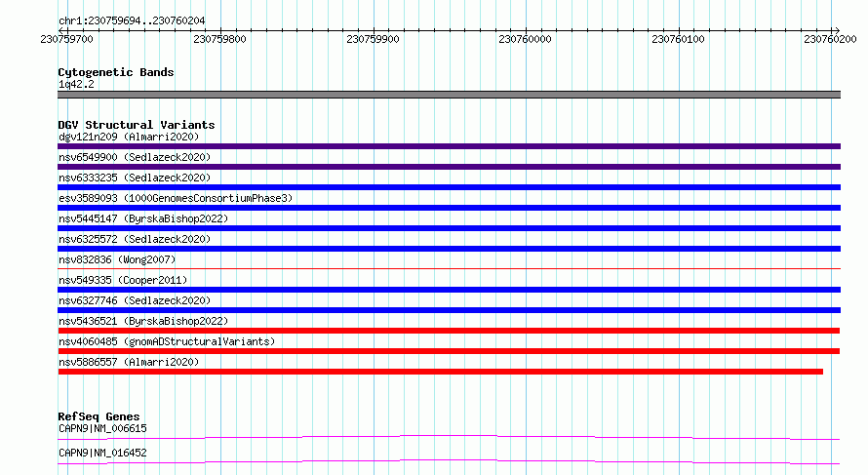
Task: Click the nsv832836 (Wong2007) label
Action: click(117, 259)
